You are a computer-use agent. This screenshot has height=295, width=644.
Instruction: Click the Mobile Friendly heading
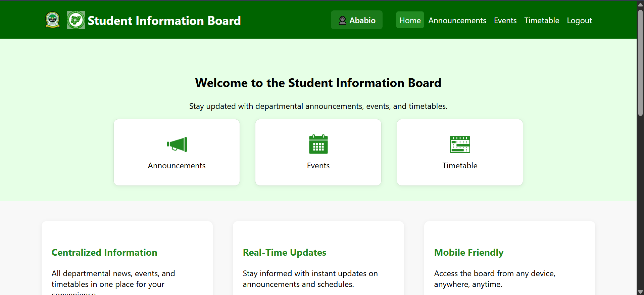click(x=469, y=253)
